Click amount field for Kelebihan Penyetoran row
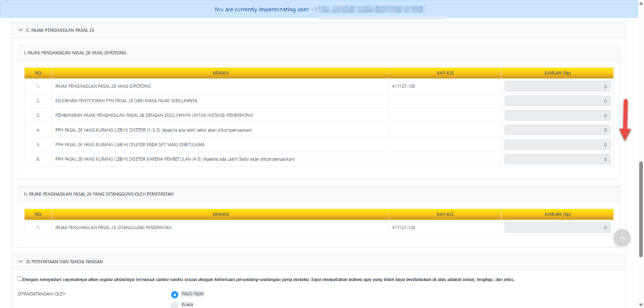Screen dimensions: 644x308 (x=557, y=101)
